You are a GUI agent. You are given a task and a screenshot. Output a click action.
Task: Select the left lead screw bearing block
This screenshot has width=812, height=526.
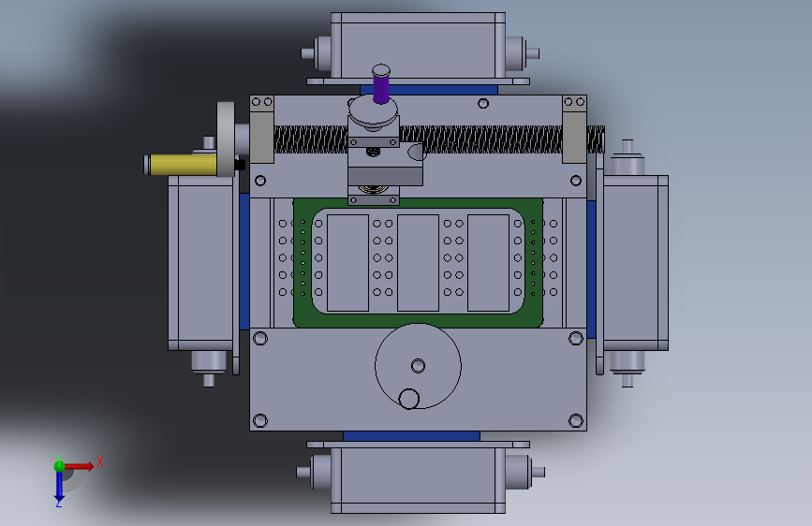pos(262,129)
